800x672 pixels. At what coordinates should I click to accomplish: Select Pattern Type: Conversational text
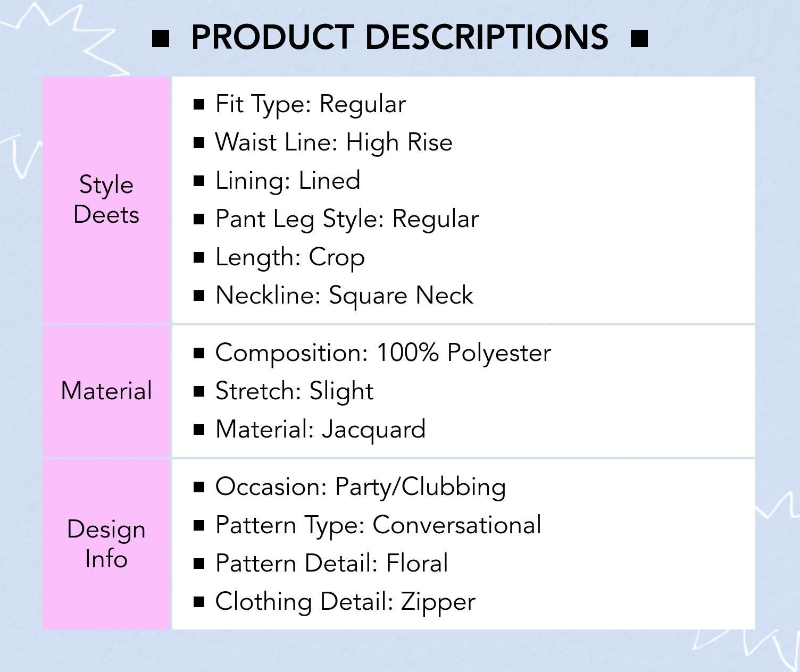pyautogui.click(x=378, y=525)
